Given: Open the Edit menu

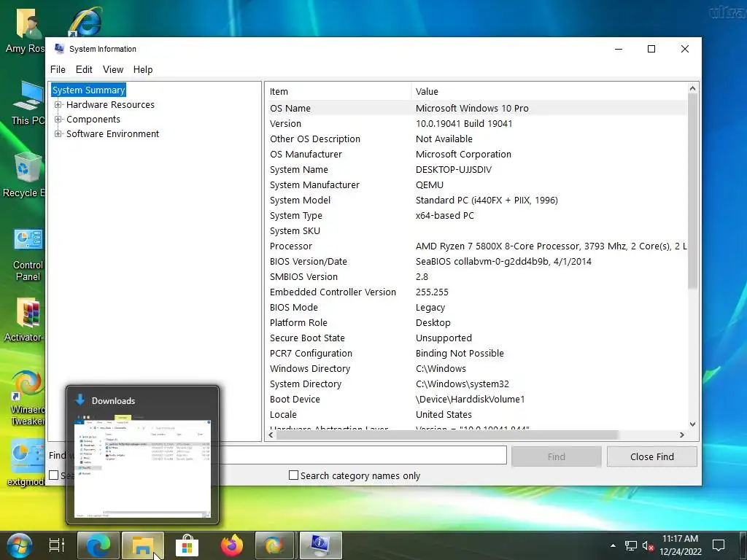Looking at the screenshot, I should 84,69.
